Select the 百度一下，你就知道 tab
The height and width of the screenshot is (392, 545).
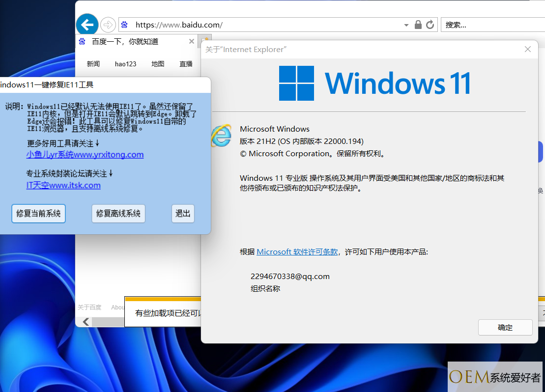point(125,42)
